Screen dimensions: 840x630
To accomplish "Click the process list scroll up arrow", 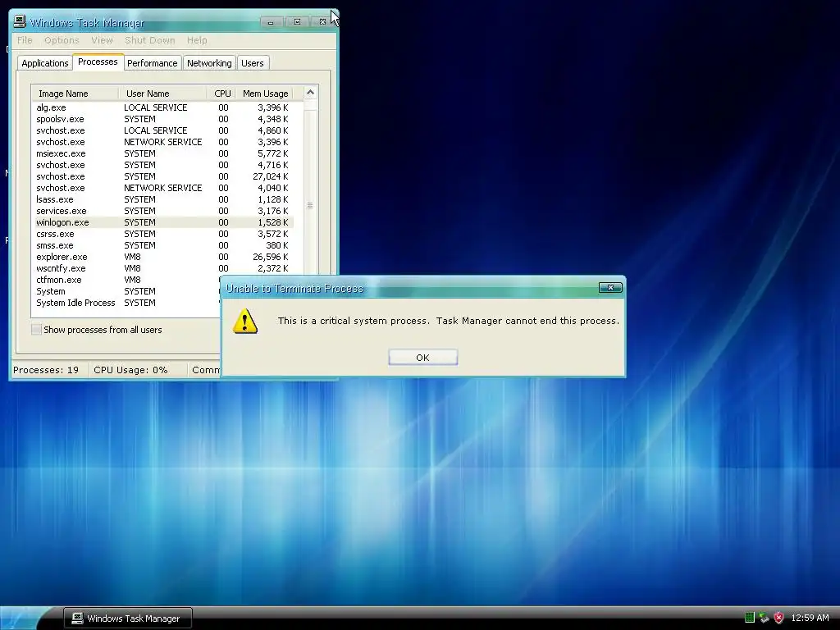I will (310, 93).
